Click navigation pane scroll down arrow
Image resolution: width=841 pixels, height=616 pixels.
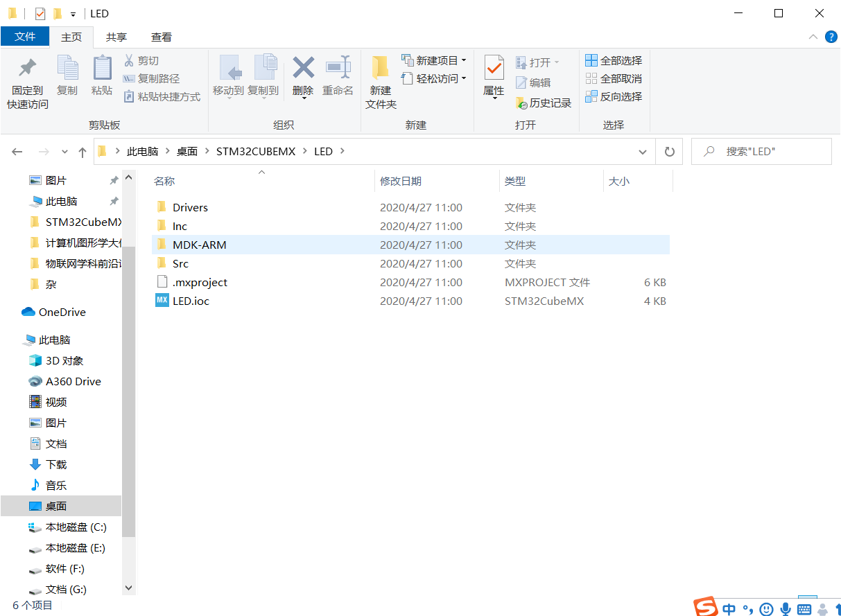click(128, 588)
